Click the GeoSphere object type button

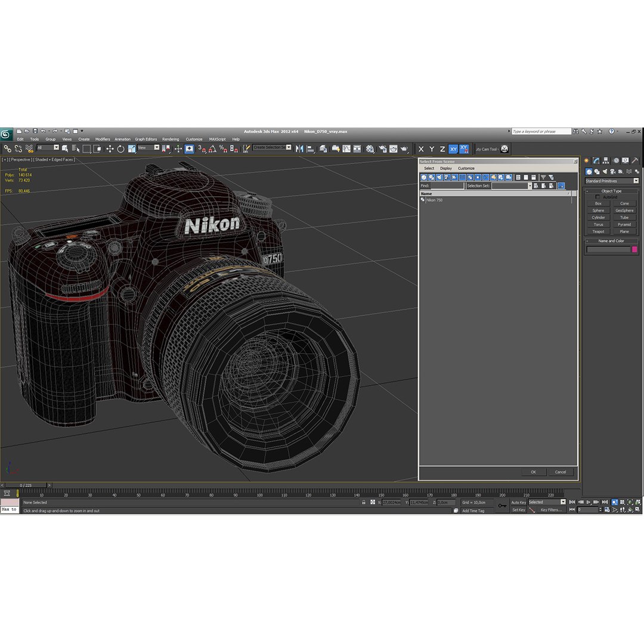624,210
